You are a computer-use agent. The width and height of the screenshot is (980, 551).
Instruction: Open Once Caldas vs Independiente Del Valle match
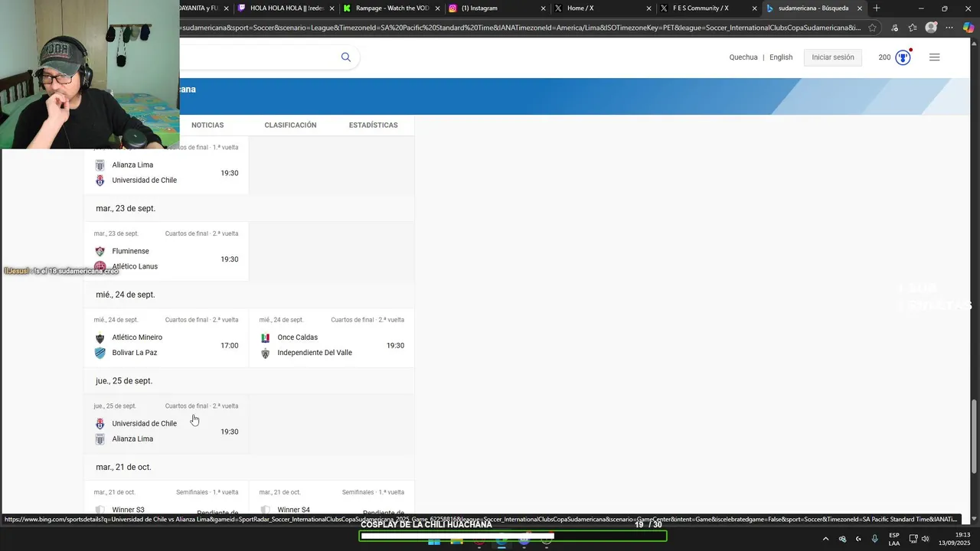point(332,338)
